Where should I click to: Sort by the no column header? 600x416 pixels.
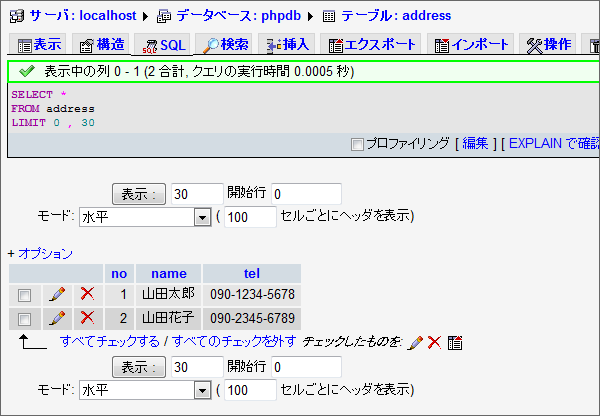pos(119,274)
